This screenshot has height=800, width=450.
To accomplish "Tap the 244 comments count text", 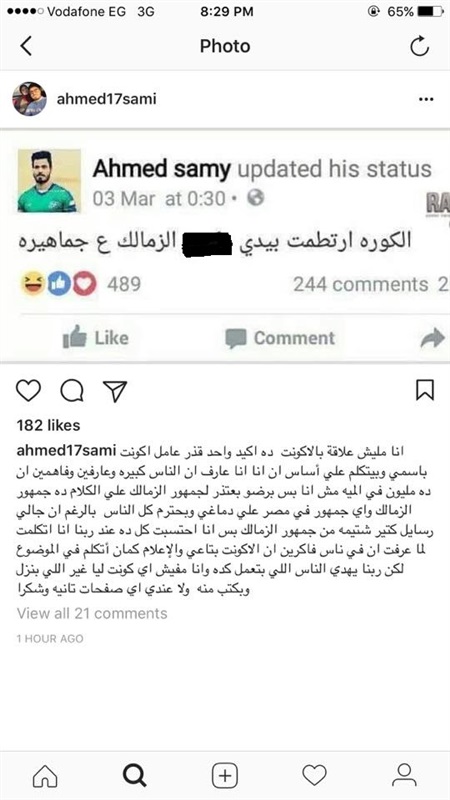I will (x=361, y=285).
